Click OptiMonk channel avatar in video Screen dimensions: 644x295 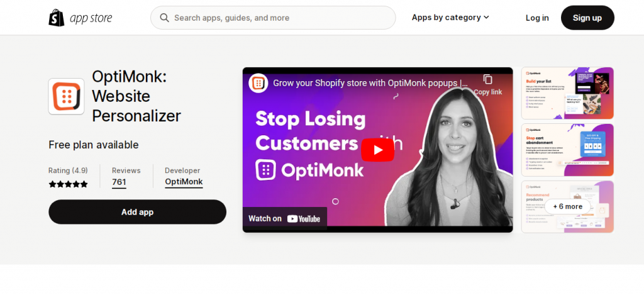coord(258,83)
